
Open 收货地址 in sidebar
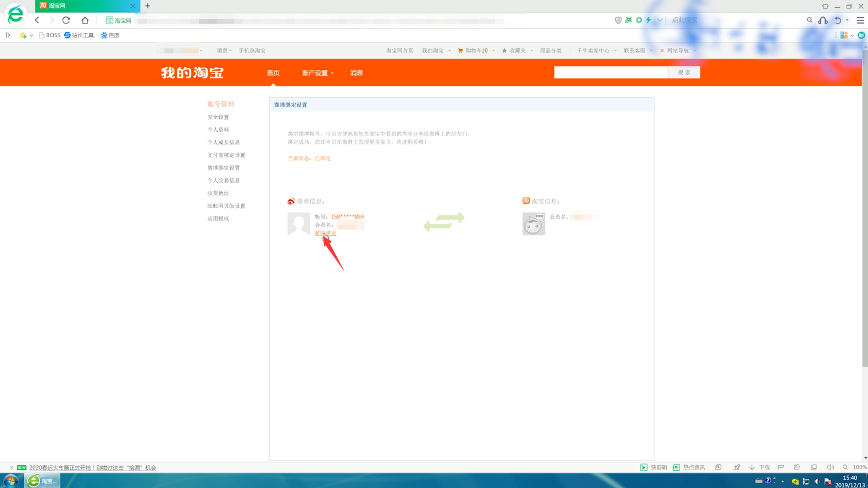point(218,193)
